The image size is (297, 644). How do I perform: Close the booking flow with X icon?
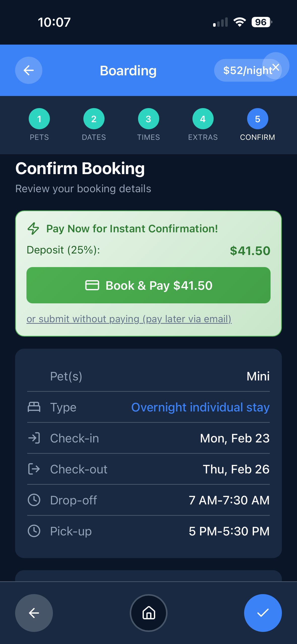coord(276,67)
